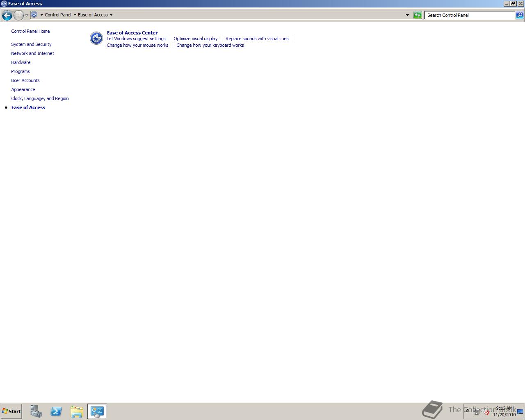The image size is (525, 420).
Task: Close the Ease of Access window
Action: [x=521, y=3]
